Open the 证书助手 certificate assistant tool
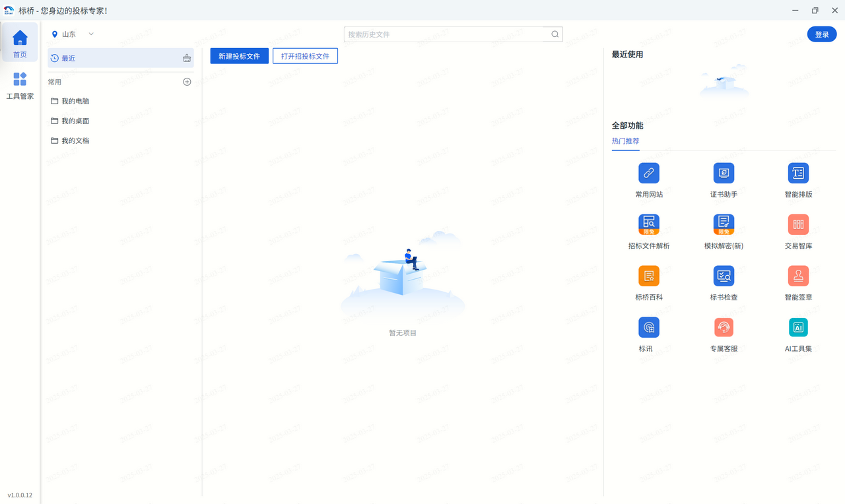The image size is (845, 504). [724, 179]
